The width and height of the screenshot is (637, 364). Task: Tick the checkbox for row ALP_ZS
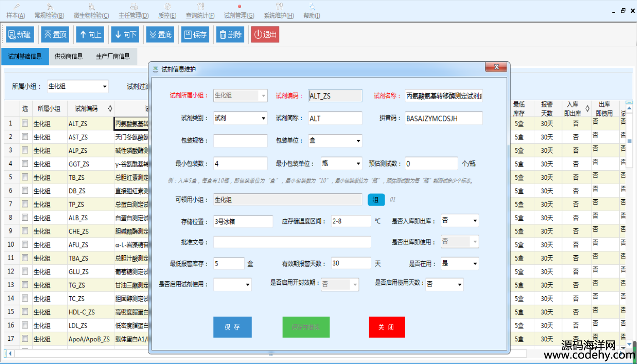tap(25, 150)
